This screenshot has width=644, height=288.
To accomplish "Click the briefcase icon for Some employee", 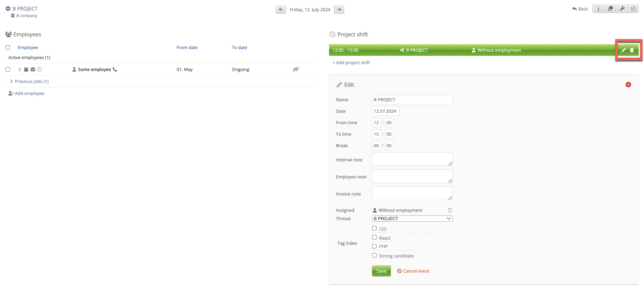I will tap(33, 69).
